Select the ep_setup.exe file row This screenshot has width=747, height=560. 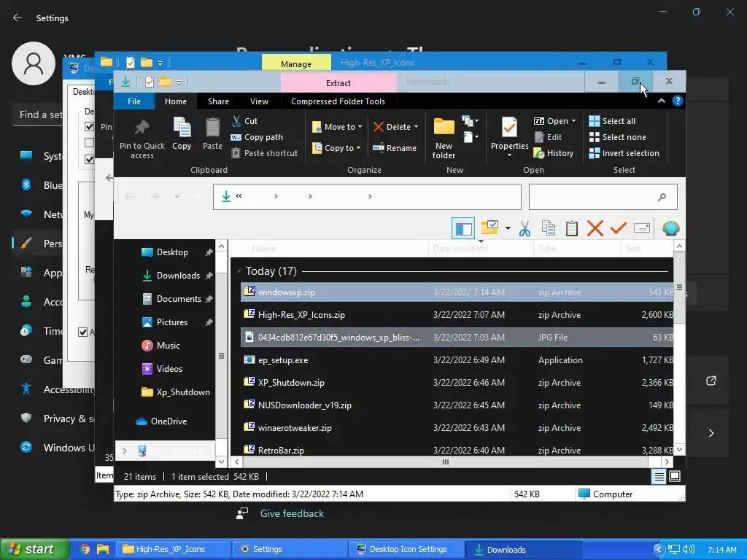457,360
